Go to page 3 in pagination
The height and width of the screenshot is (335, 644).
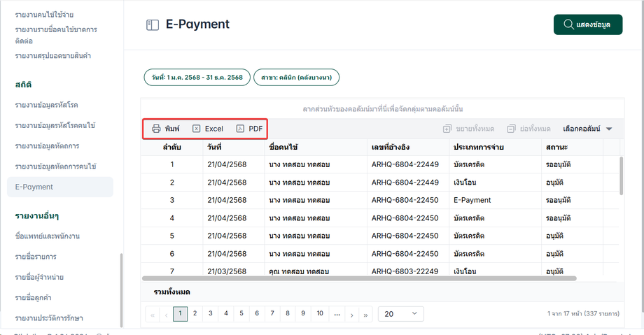click(210, 313)
